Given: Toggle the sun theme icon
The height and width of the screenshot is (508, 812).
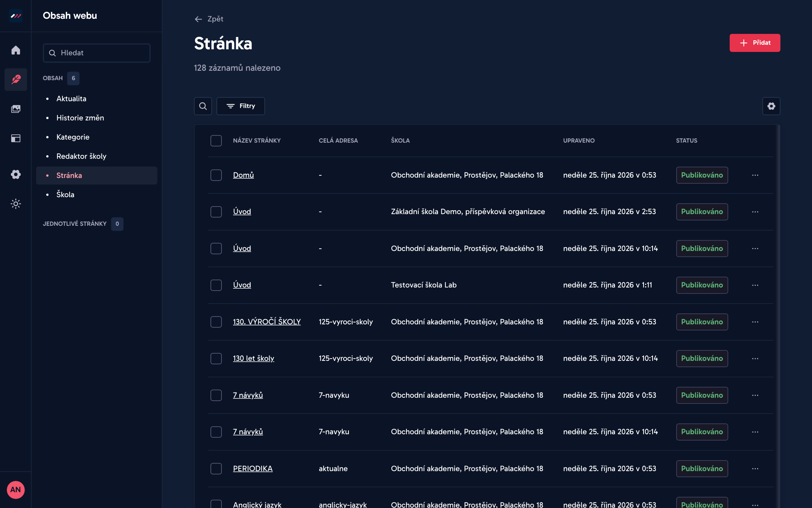Looking at the screenshot, I should (x=16, y=204).
